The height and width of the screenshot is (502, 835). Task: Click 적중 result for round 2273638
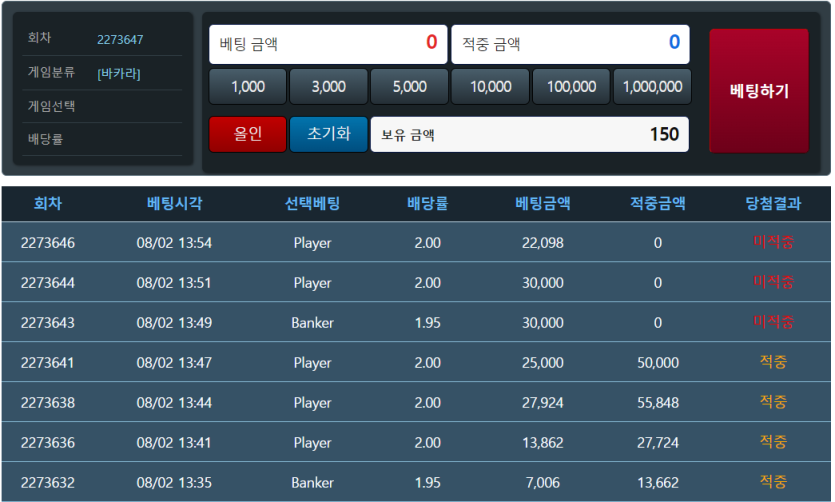point(773,402)
